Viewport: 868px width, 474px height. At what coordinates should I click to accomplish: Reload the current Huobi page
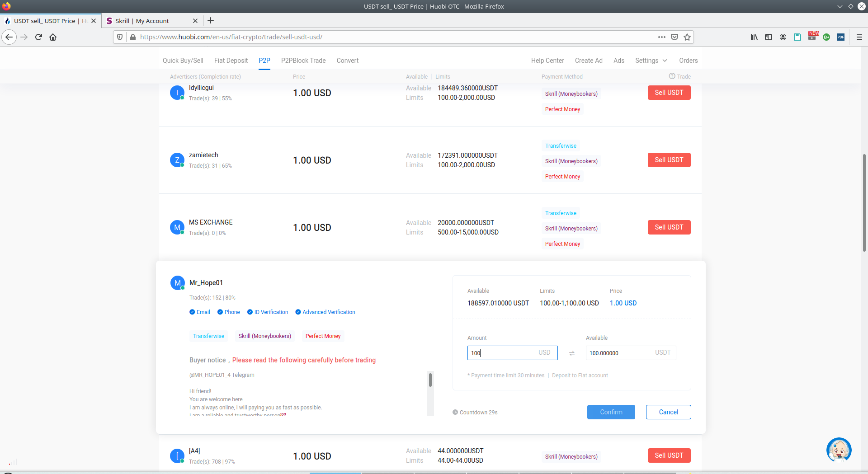pos(39,37)
